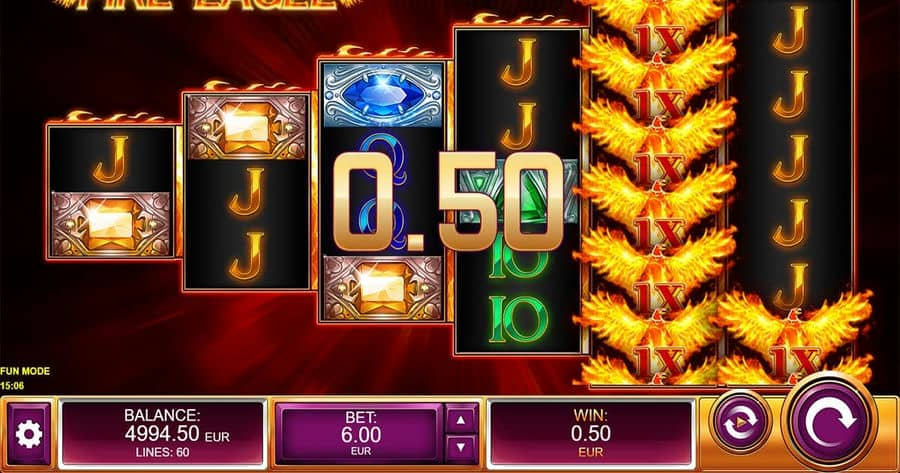Click the fire eagle wild on the sixth reel
Image resolution: width=900 pixels, height=473 pixels.
click(794, 339)
